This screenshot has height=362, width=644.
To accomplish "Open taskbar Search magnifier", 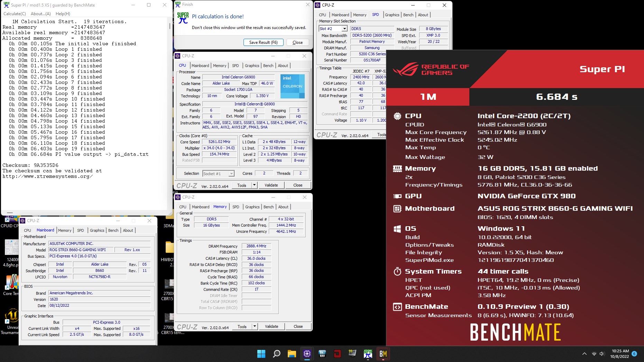I will [x=277, y=354].
